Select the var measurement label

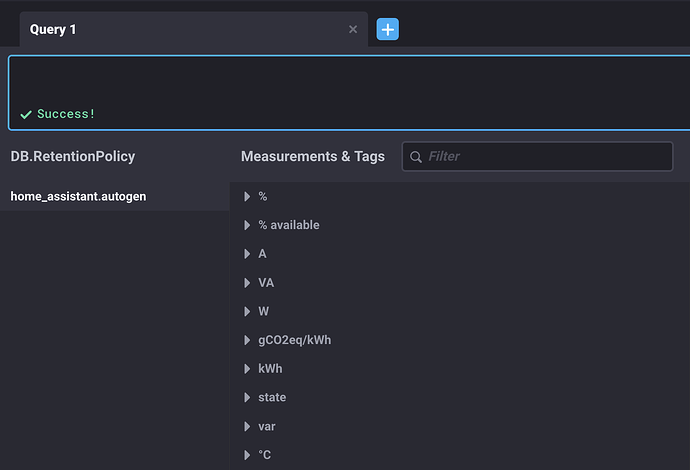pos(267,426)
